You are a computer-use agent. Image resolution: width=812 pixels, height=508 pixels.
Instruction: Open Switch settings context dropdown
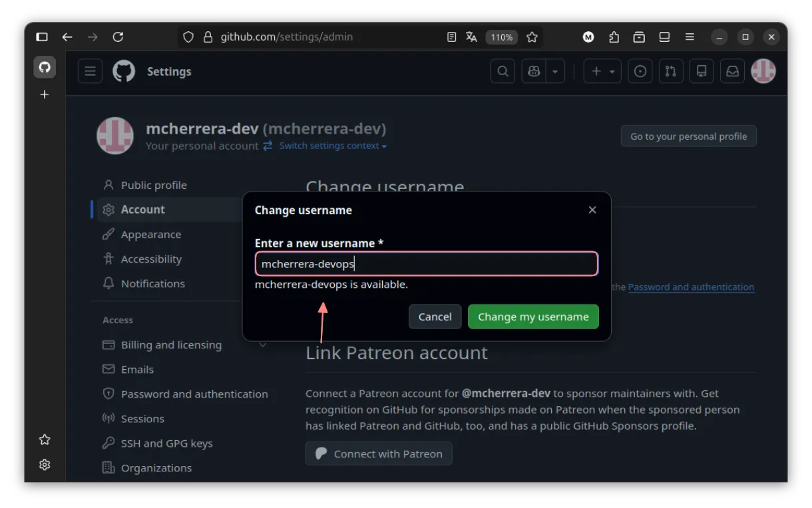click(332, 146)
